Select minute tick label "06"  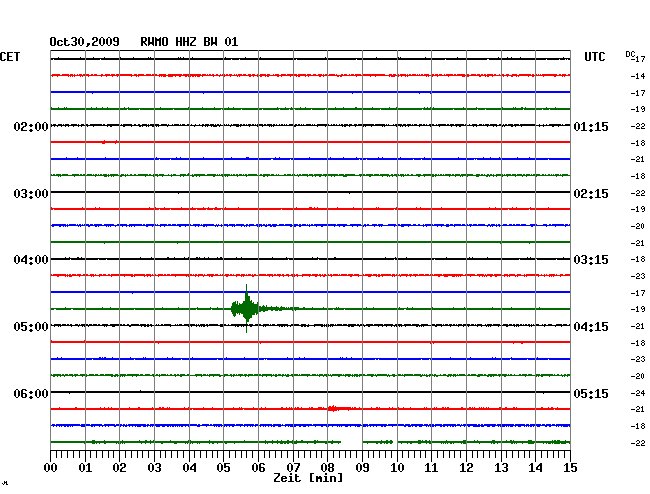point(258,467)
